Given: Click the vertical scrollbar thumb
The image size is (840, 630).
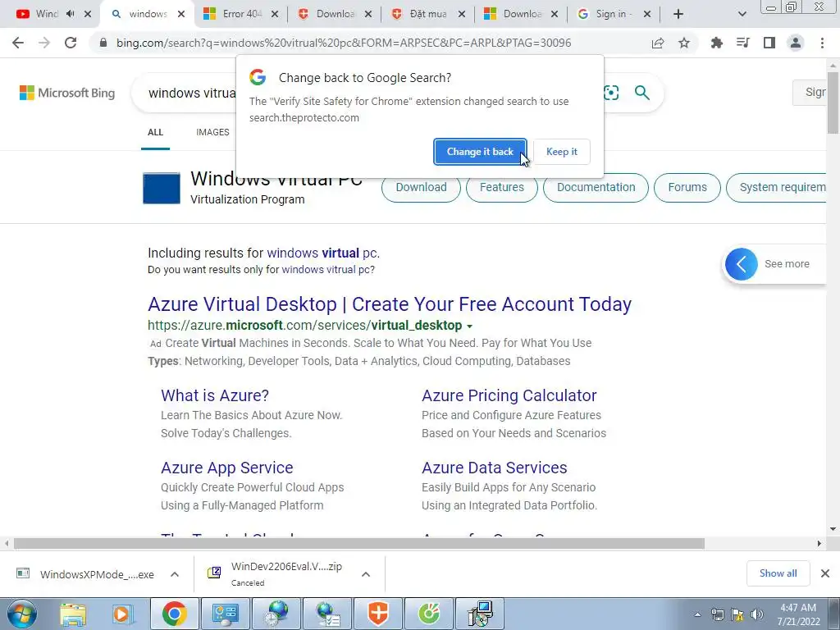Looking at the screenshot, I should pos(833,102).
